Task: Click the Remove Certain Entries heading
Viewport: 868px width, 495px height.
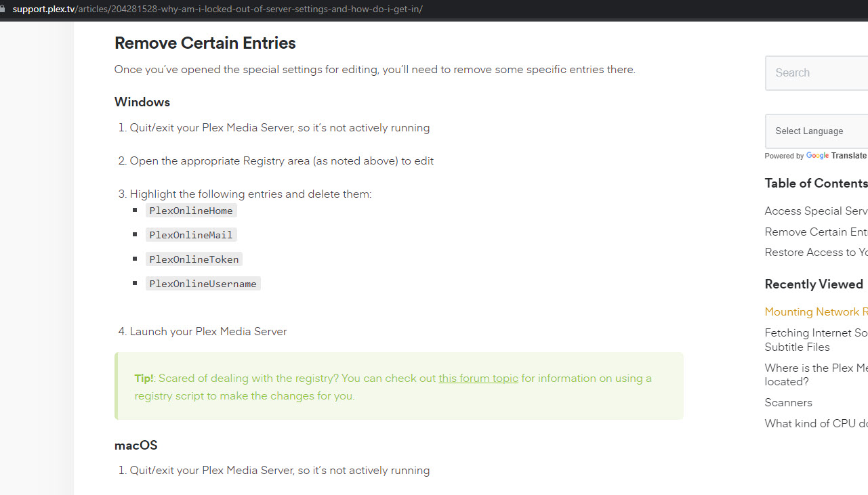Action: (x=205, y=43)
